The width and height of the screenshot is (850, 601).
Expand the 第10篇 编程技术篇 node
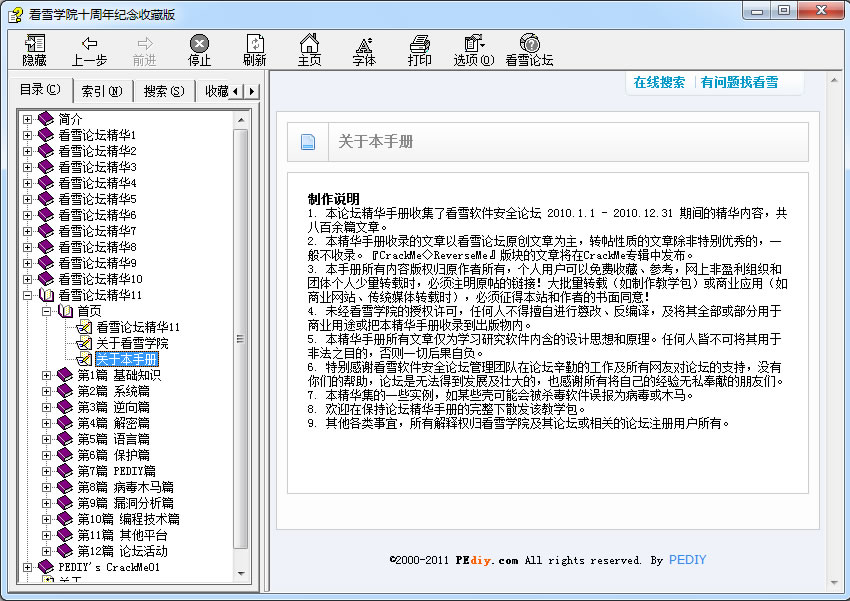point(47,519)
